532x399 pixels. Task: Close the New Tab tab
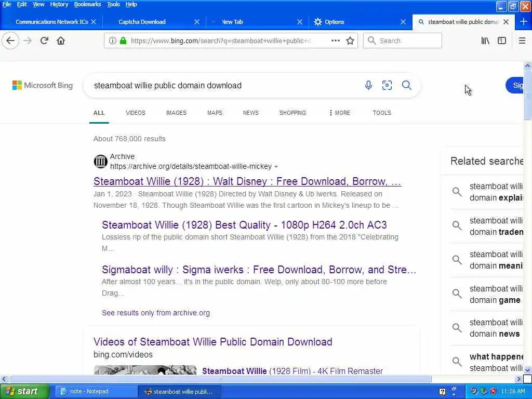pos(300,22)
